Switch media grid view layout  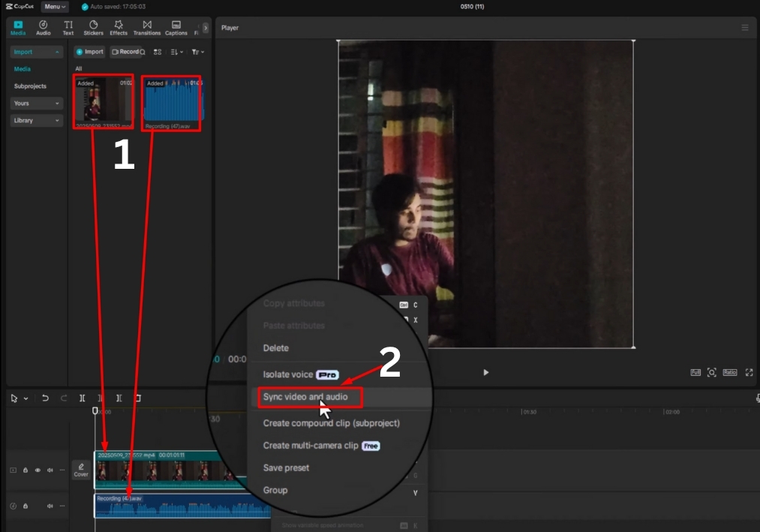158,52
